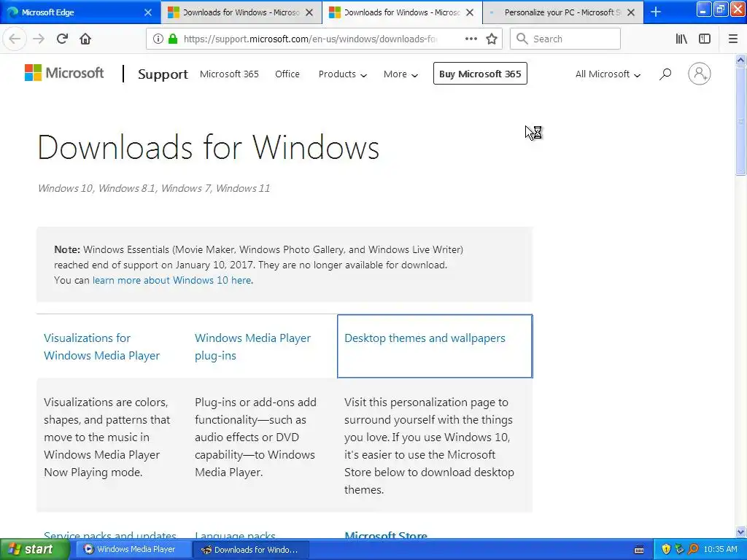
Task: Click the page scrollbar down arrow
Action: point(740,532)
